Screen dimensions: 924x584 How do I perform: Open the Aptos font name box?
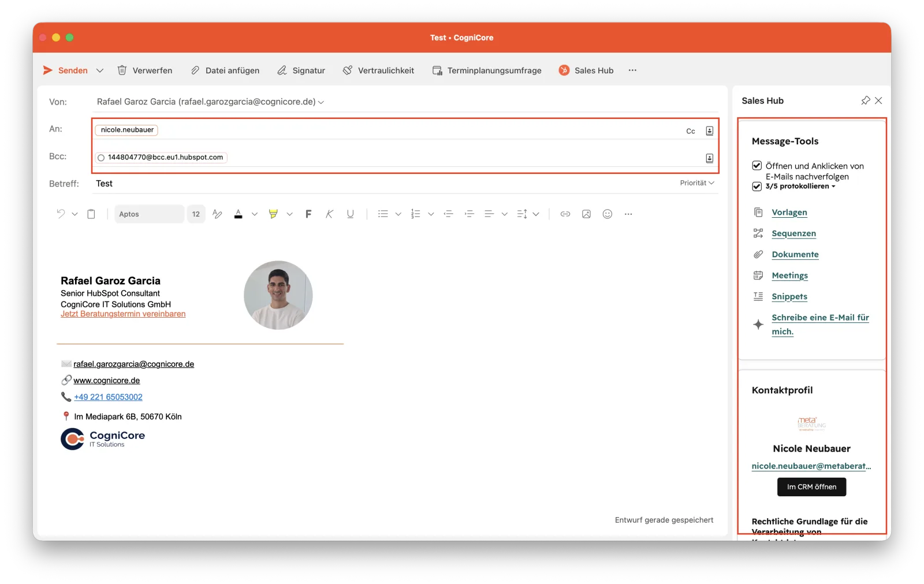click(x=149, y=214)
